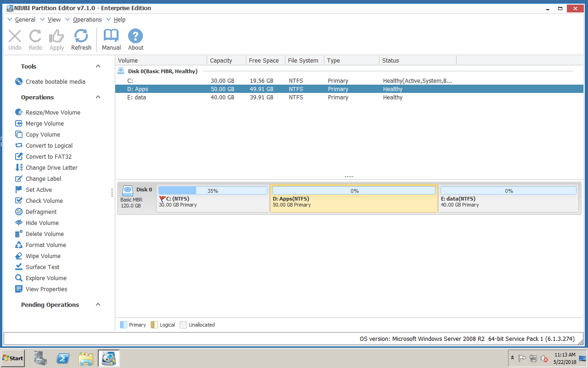Click the 19.56 GB free space value
Viewport: 588px width, 368px height.
click(261, 80)
